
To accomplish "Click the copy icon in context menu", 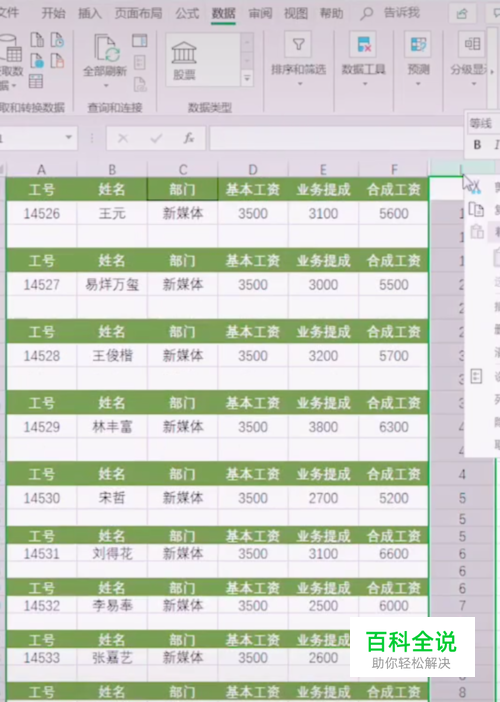I will (x=476, y=209).
